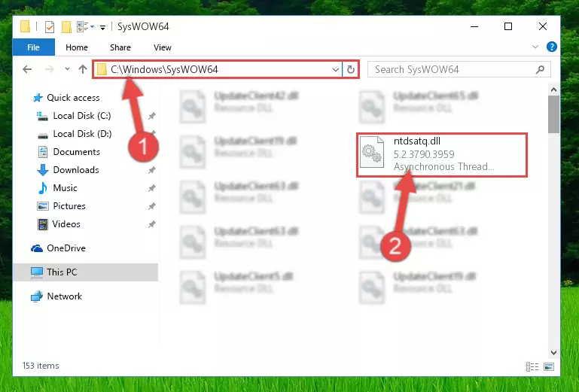Click the pin icon next to Music
The width and height of the screenshot is (579, 392).
pos(152,188)
